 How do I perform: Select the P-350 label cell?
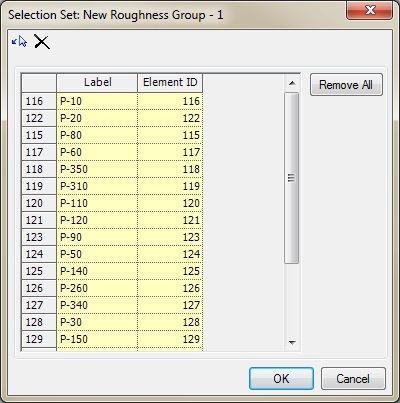tap(97, 169)
